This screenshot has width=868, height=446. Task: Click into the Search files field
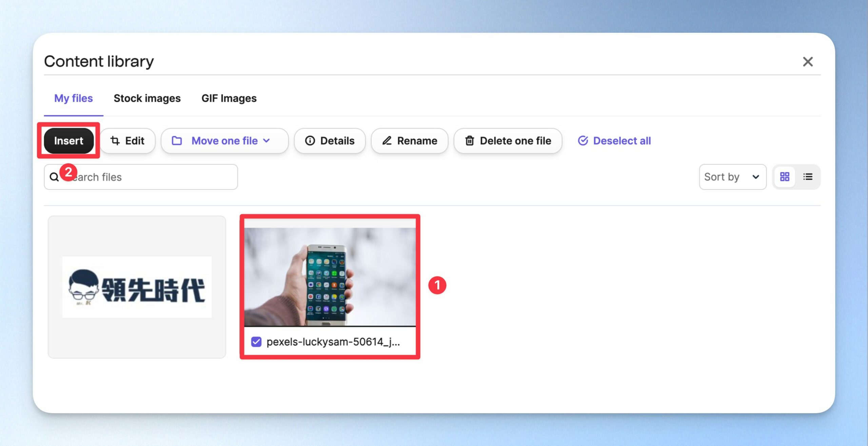click(x=141, y=177)
